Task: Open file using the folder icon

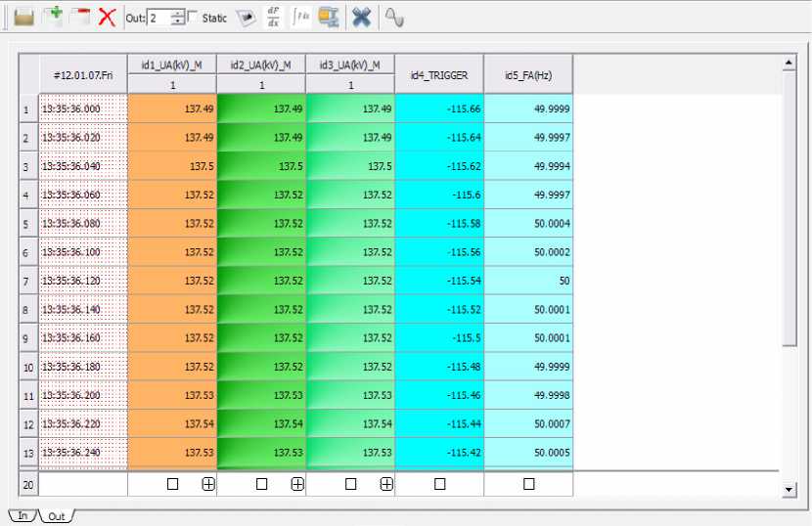Action: 23,18
